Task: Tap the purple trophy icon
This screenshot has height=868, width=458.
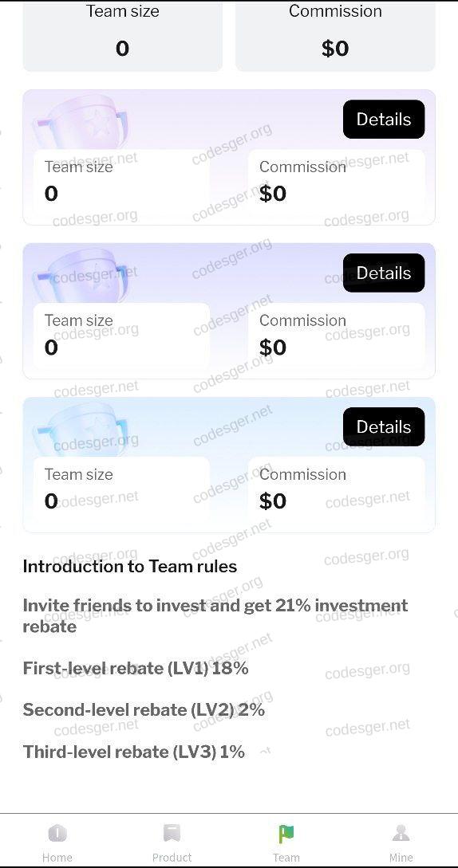Action: coord(81,277)
